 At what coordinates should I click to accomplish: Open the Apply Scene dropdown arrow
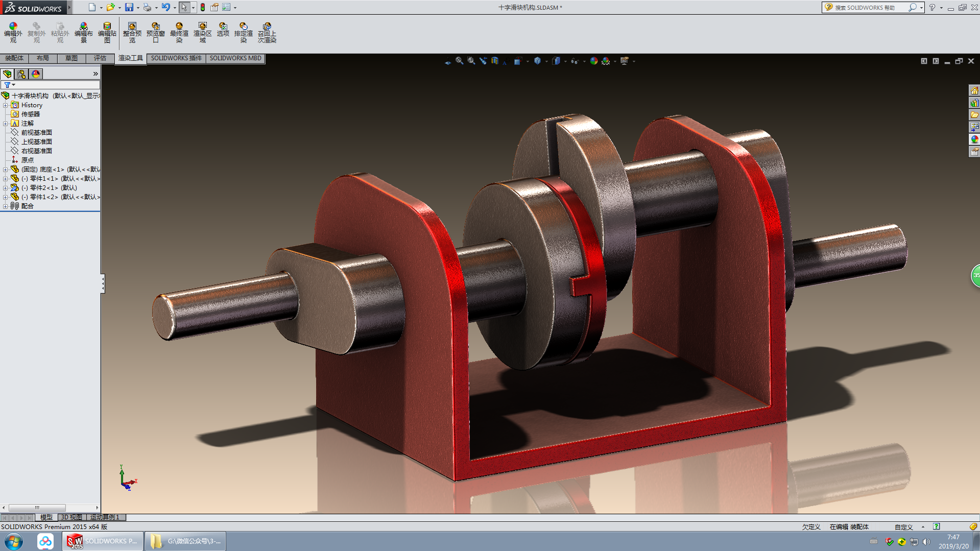click(615, 61)
